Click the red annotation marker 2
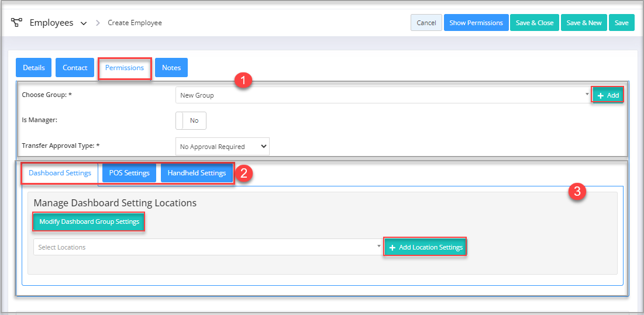Viewport: 644px width, 315px height. (x=243, y=173)
